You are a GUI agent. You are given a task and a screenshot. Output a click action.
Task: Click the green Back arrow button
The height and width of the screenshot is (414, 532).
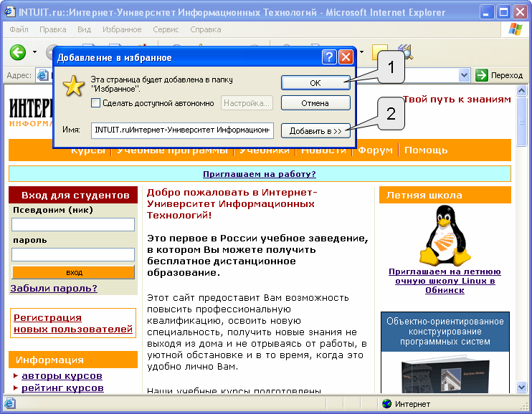pos(18,52)
